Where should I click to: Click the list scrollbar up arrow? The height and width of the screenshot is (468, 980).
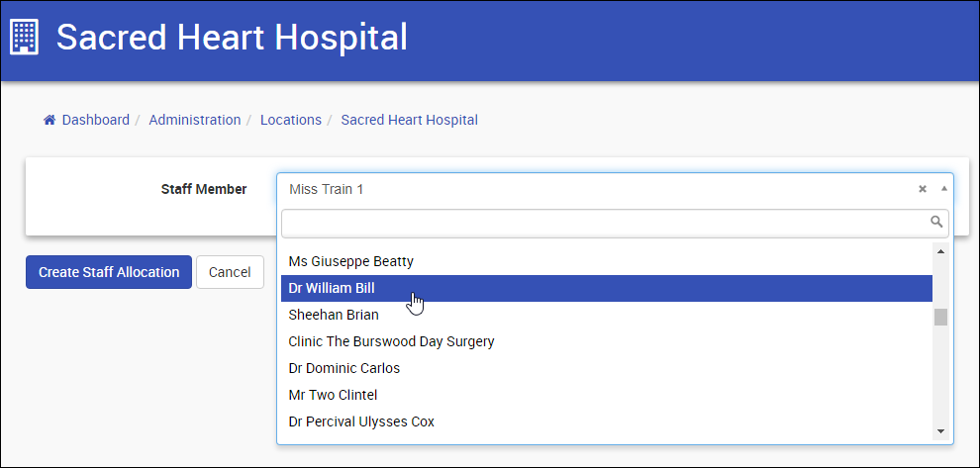[x=940, y=251]
